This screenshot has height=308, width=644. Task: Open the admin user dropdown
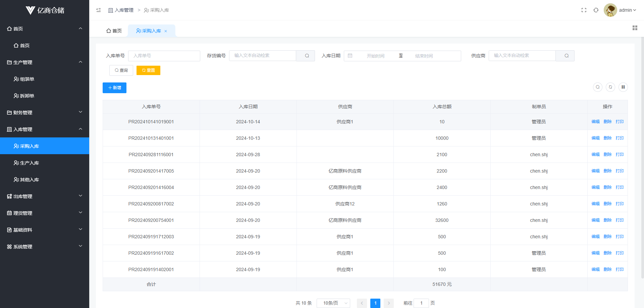click(627, 10)
